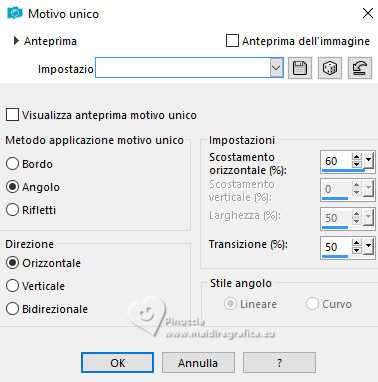Click the save preset floppy disk icon

tap(300, 68)
